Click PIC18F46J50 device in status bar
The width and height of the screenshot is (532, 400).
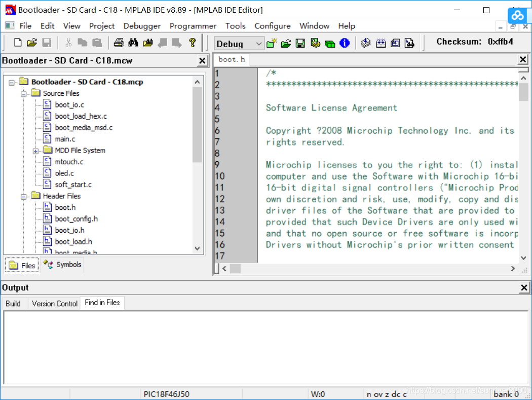click(x=166, y=394)
